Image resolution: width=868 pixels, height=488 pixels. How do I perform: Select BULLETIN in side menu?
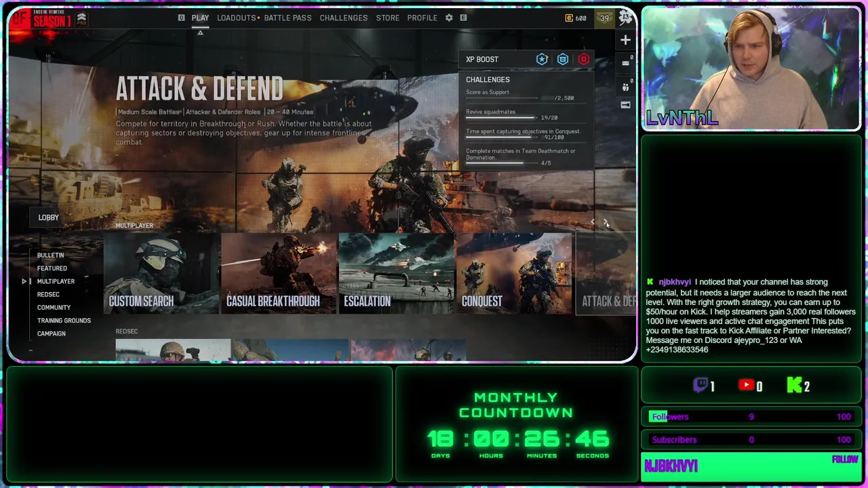click(50, 256)
